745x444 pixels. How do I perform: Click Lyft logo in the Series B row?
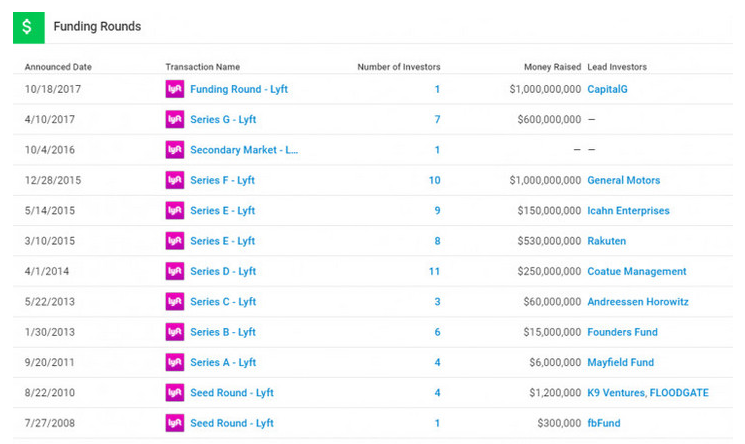click(x=175, y=332)
